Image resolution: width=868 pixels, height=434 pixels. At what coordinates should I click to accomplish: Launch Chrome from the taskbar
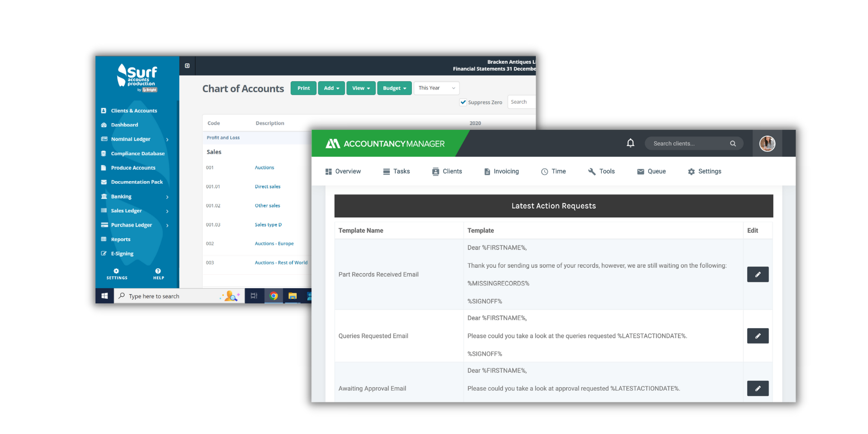point(273,296)
